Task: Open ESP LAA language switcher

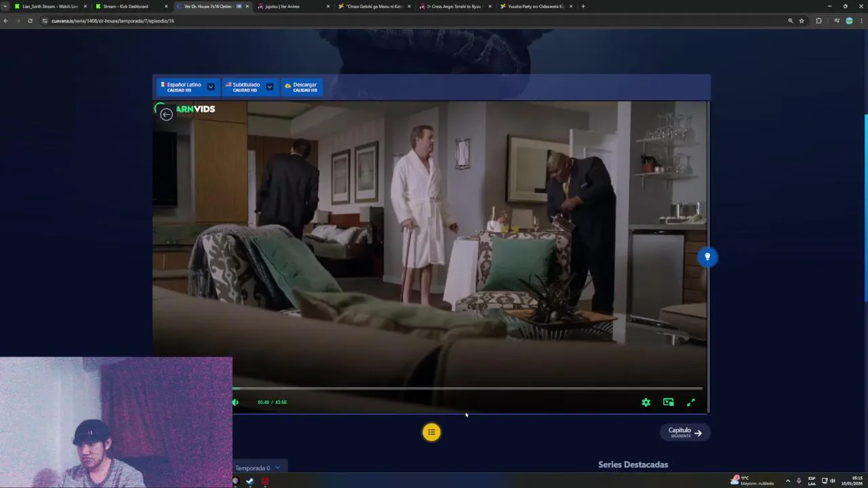Action: tap(812, 481)
